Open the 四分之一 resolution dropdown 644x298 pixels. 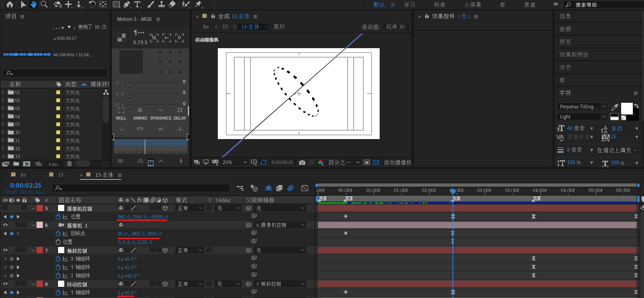pyautogui.click(x=344, y=162)
